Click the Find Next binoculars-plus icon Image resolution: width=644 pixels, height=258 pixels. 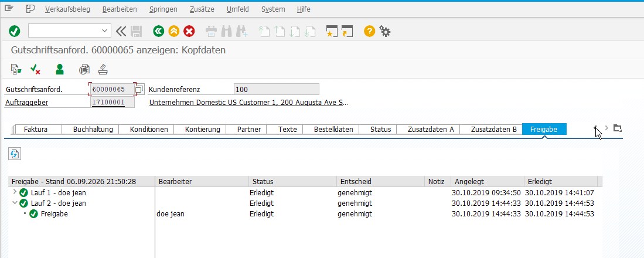pyautogui.click(x=242, y=31)
